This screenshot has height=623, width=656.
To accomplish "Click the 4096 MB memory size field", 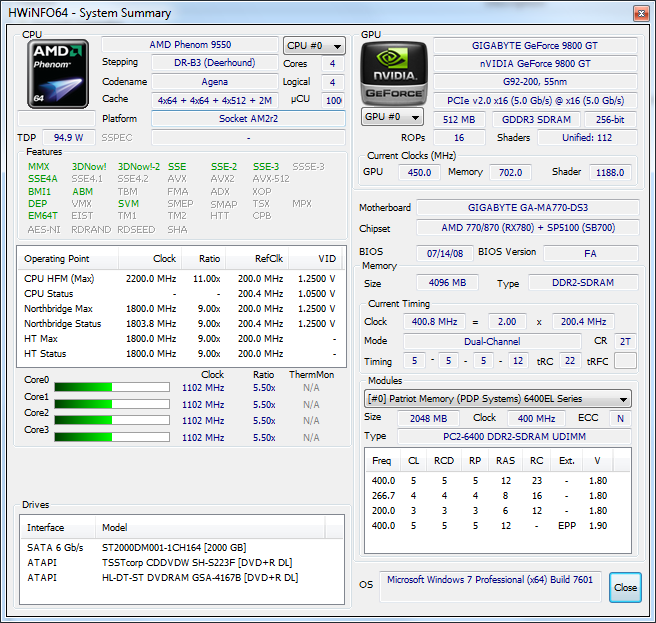I will click(447, 283).
